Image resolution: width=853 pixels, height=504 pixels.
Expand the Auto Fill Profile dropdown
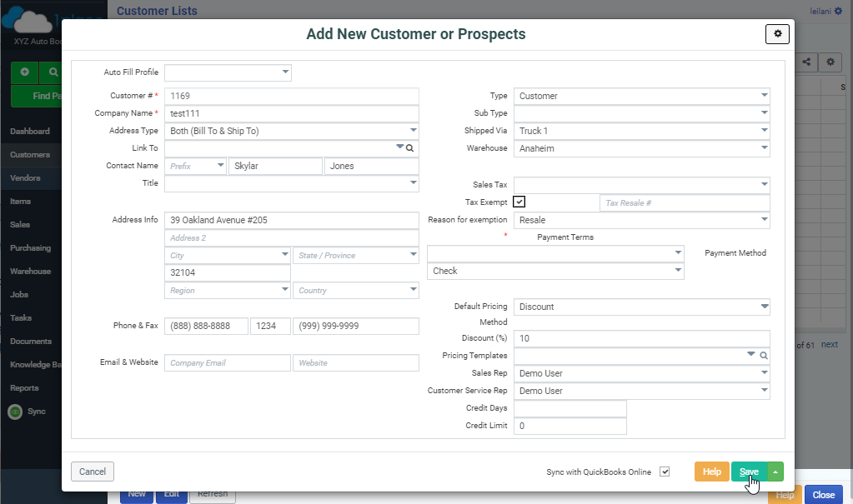click(x=285, y=72)
